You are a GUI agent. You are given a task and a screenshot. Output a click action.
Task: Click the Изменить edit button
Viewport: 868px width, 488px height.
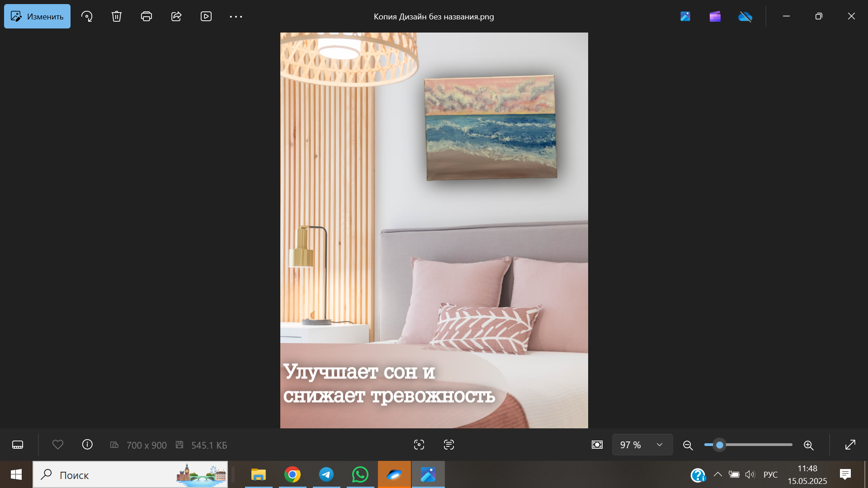(37, 17)
